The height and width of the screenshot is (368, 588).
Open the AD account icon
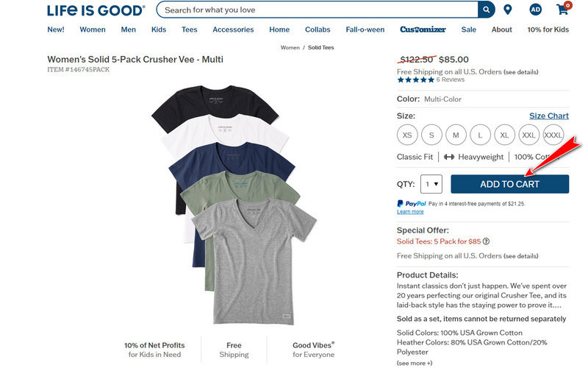click(536, 10)
